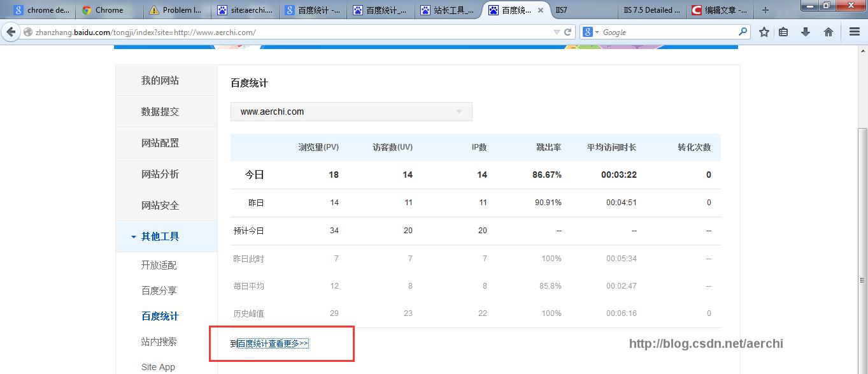Click the magnifier search icon in search box
Screen dimensions: 868x374
(743, 31)
